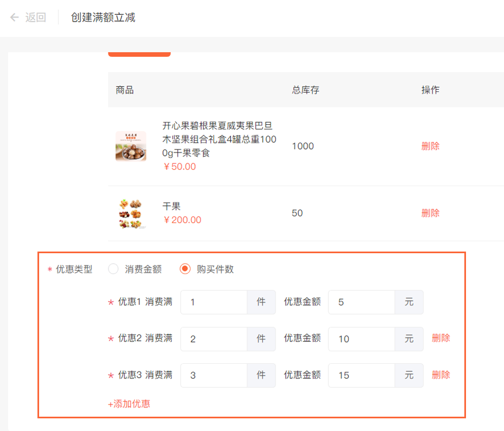Open the 干果 product thumbnail
This screenshot has width=504, height=431.
point(131,213)
